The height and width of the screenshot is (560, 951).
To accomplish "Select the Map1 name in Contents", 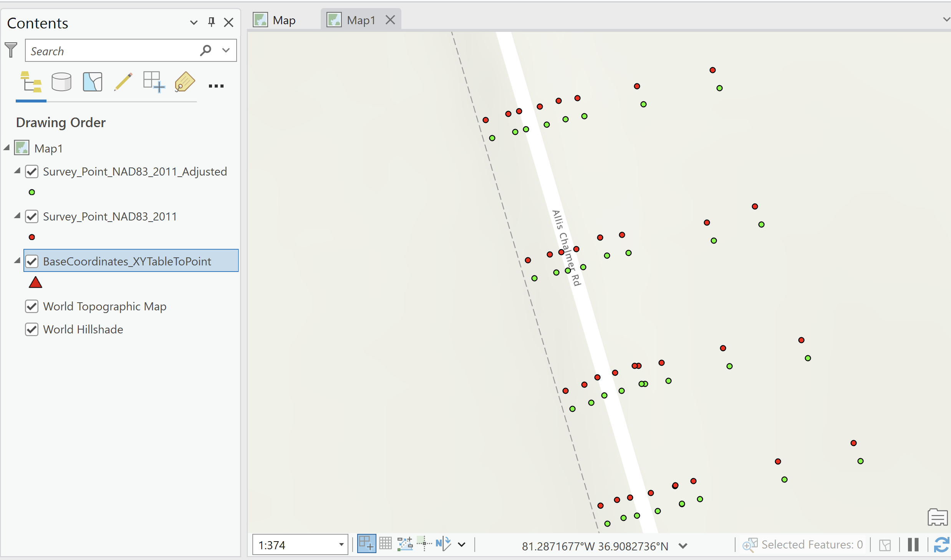I will [x=48, y=148].
